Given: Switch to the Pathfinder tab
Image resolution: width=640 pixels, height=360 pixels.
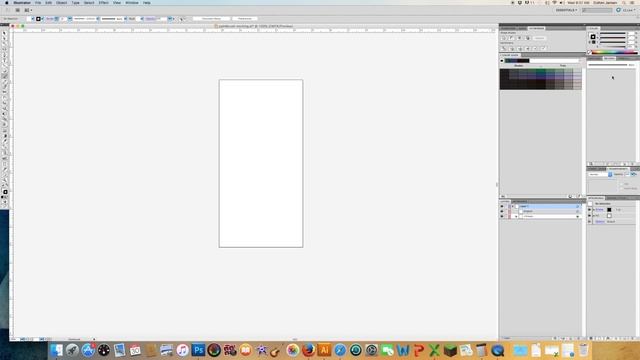Looking at the screenshot, I should [x=536, y=28].
